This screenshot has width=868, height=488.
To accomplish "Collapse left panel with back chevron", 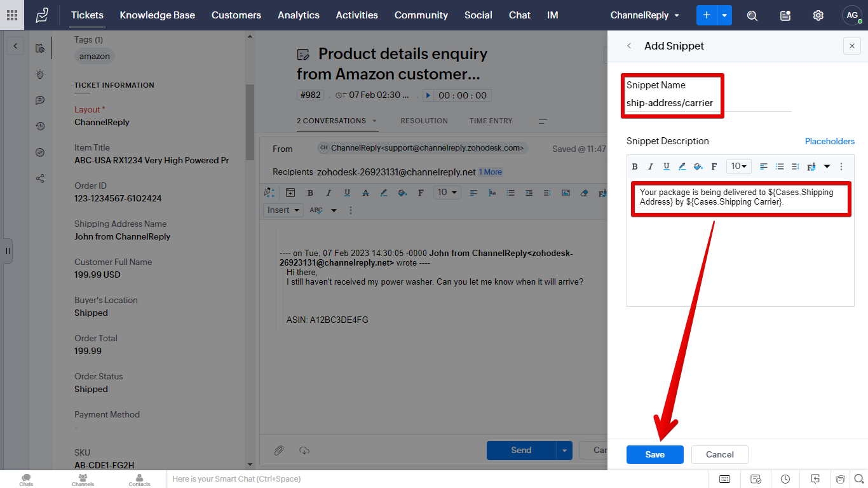I will [15, 46].
